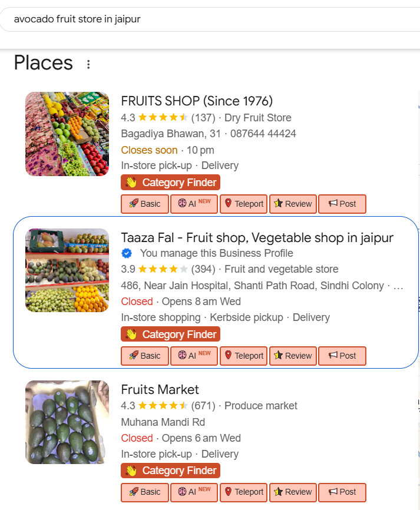420x510 pixels.
Task: Click Post button under Taaza Fal listing
Action: (x=342, y=356)
